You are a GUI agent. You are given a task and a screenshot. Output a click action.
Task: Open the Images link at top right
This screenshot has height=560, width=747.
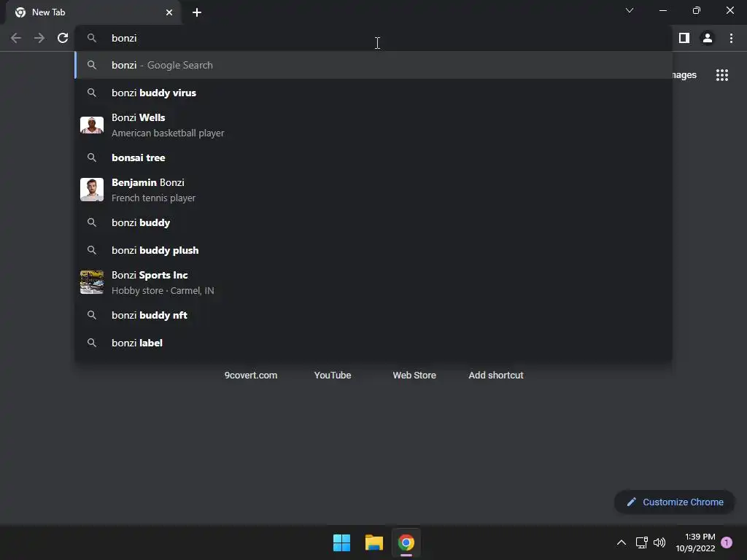pos(684,75)
